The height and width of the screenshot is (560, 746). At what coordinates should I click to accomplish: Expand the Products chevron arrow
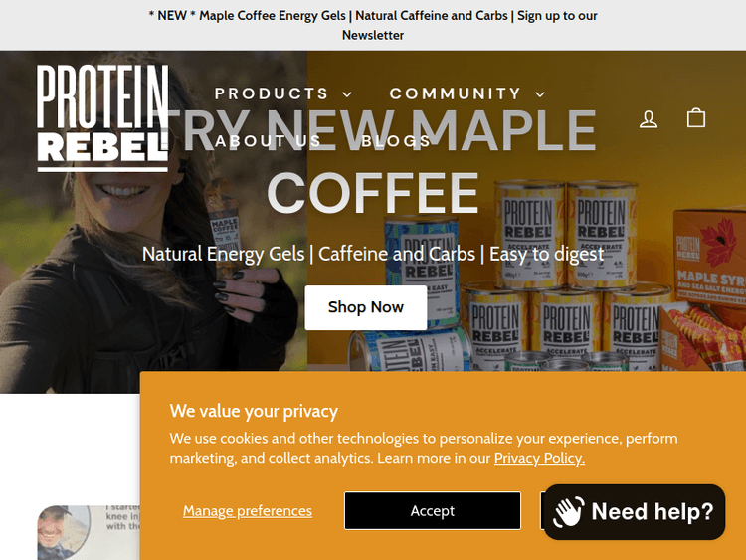click(348, 94)
